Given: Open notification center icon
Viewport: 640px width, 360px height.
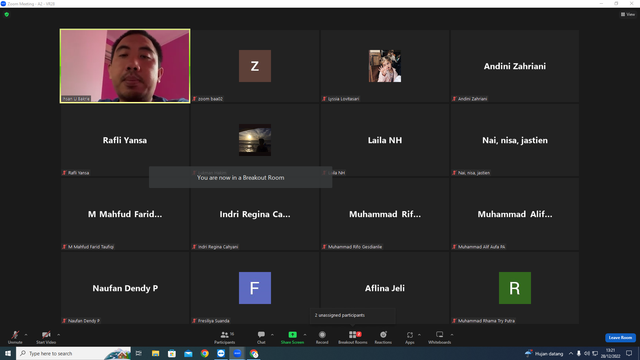Looking at the screenshot, I should pos(629,353).
